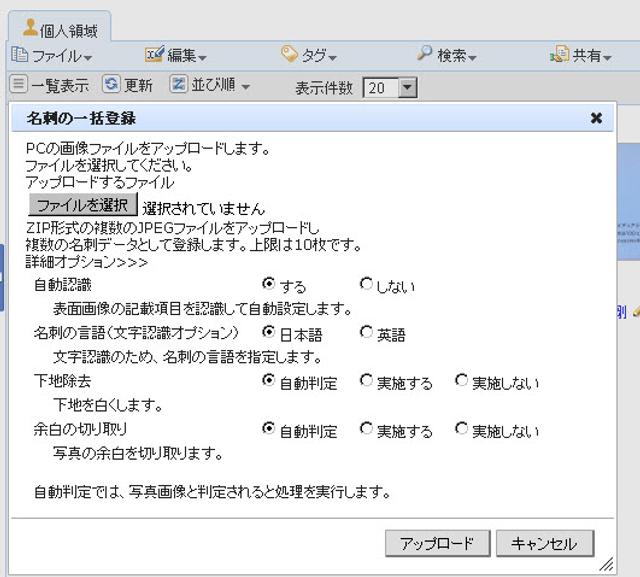The height and width of the screenshot is (577, 640).
Task: Click the 選択されていません file status text
Action: [203, 209]
